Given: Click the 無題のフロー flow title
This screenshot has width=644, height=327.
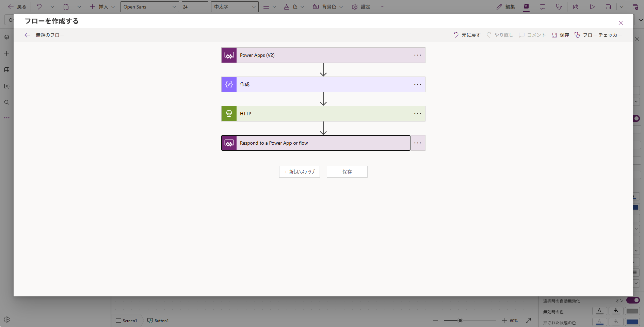Looking at the screenshot, I should pyautogui.click(x=50, y=35).
